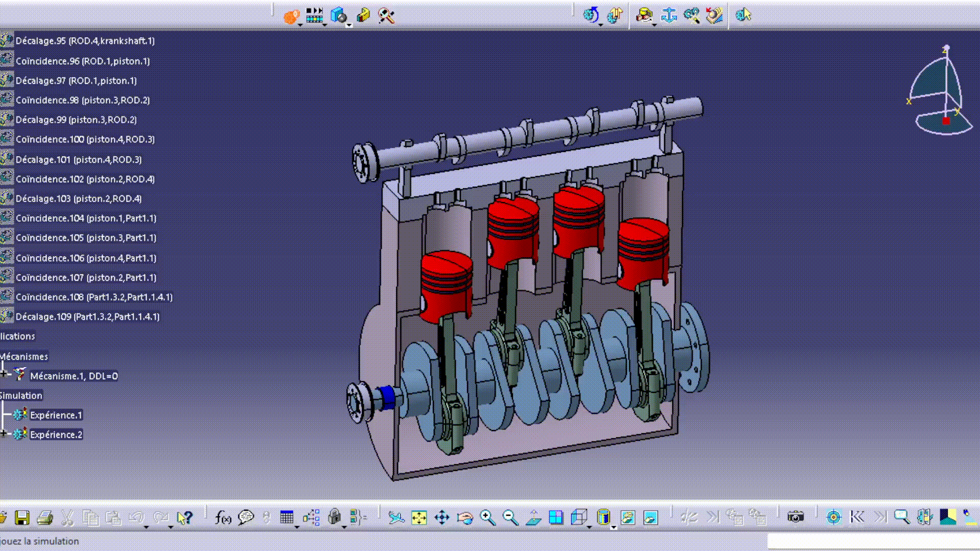Click the Fit All In view icon
Image resolution: width=980 pixels, height=551 pixels.
pyautogui.click(x=419, y=518)
